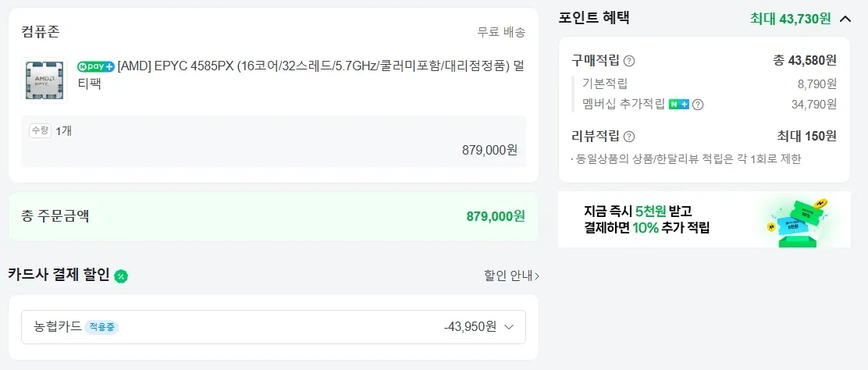Click the help icon next to 구매적립
Viewport: 868px width, 370px height.
pos(629,61)
